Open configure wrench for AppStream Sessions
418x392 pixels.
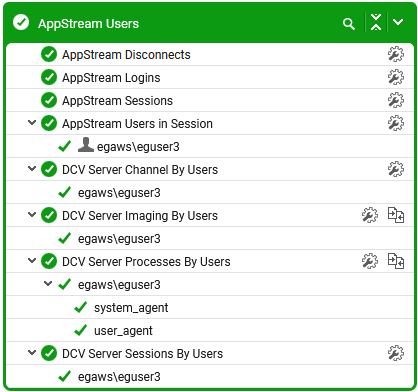tap(396, 100)
